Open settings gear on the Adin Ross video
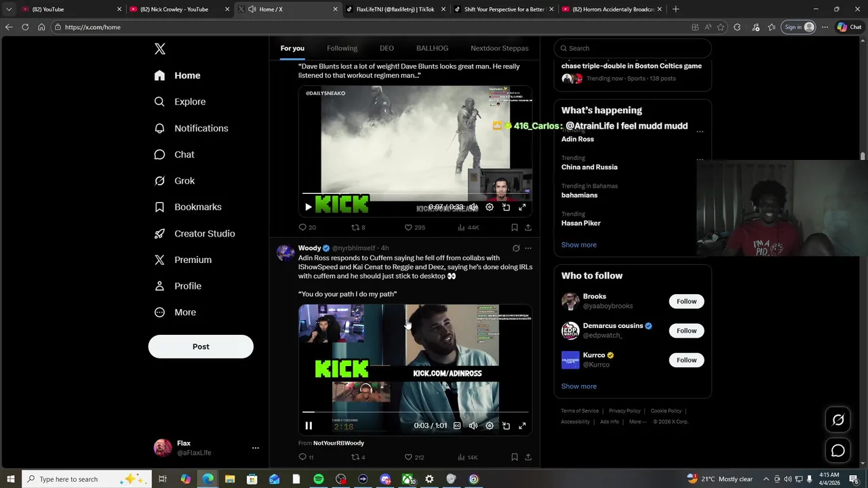868x488 pixels. click(x=490, y=426)
